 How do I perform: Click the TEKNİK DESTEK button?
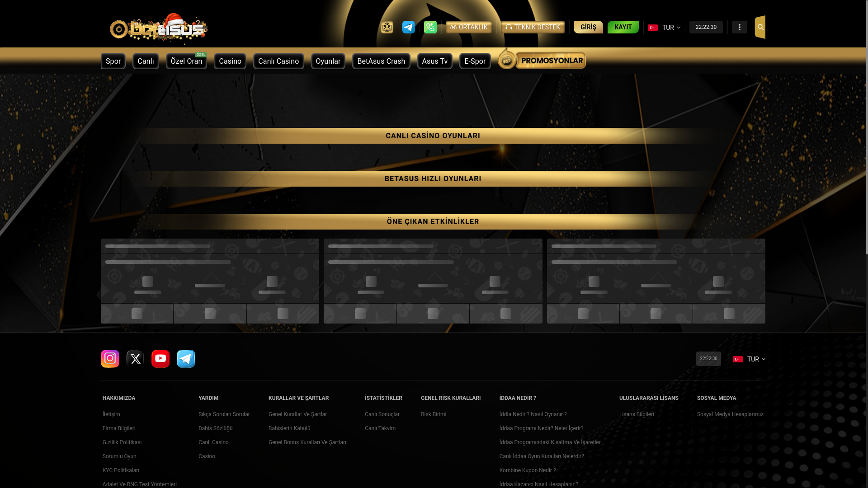[533, 27]
